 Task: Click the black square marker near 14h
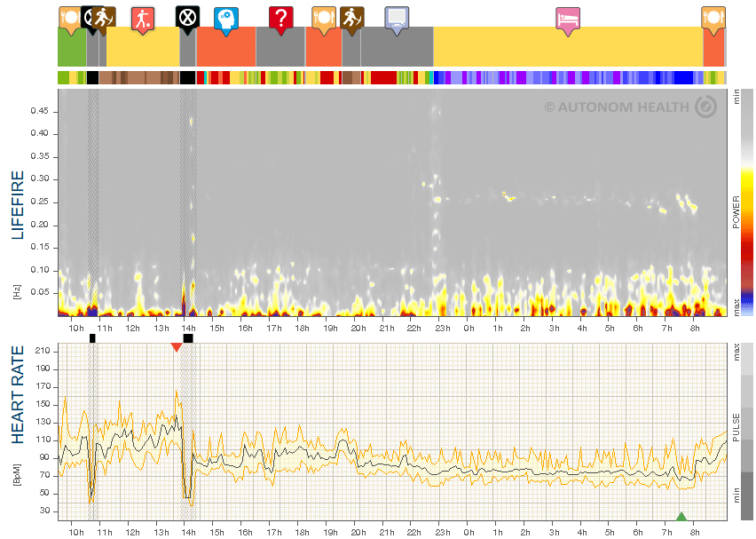[x=188, y=338]
